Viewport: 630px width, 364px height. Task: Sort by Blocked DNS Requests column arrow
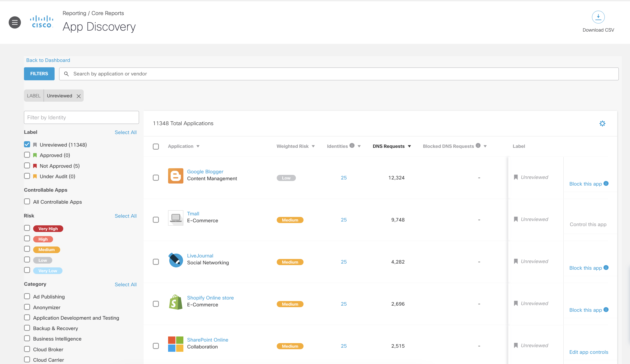485,146
